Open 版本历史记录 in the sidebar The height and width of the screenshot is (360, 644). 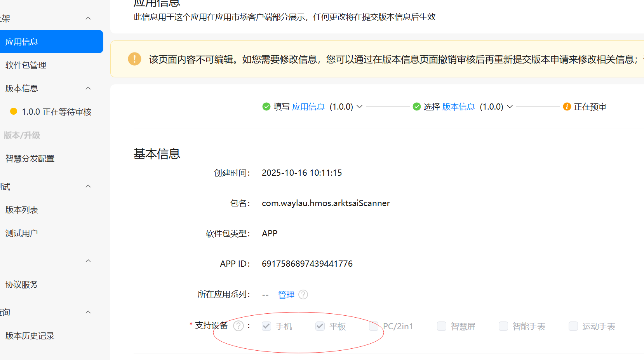point(30,336)
